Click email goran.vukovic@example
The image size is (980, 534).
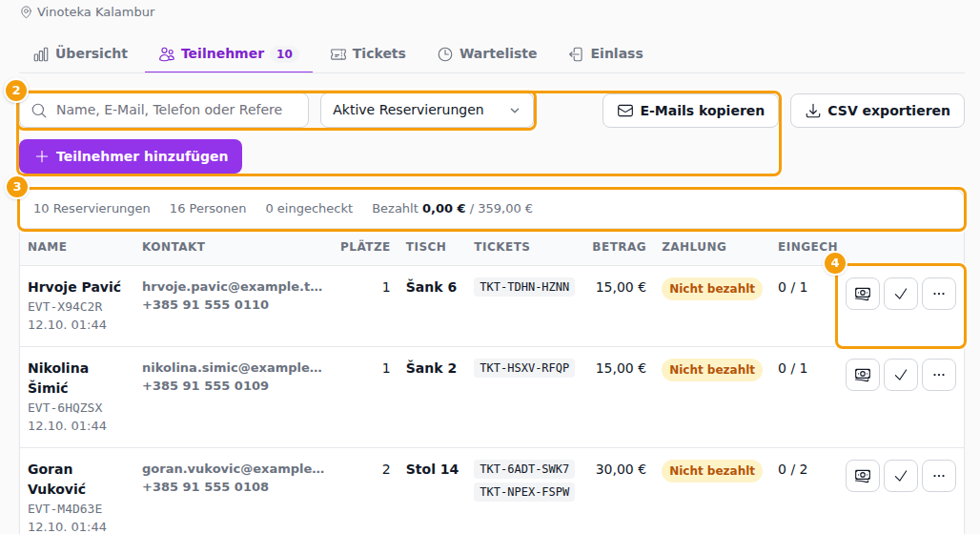[234, 469]
